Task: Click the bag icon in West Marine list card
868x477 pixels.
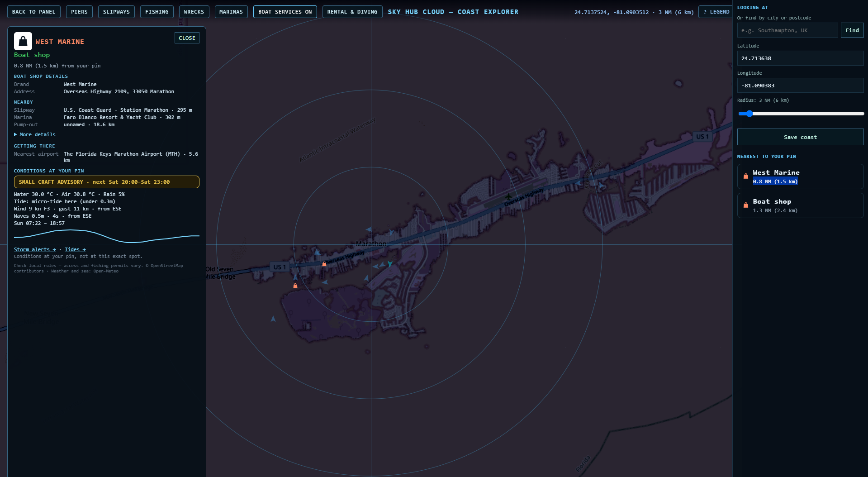Action: (746, 176)
